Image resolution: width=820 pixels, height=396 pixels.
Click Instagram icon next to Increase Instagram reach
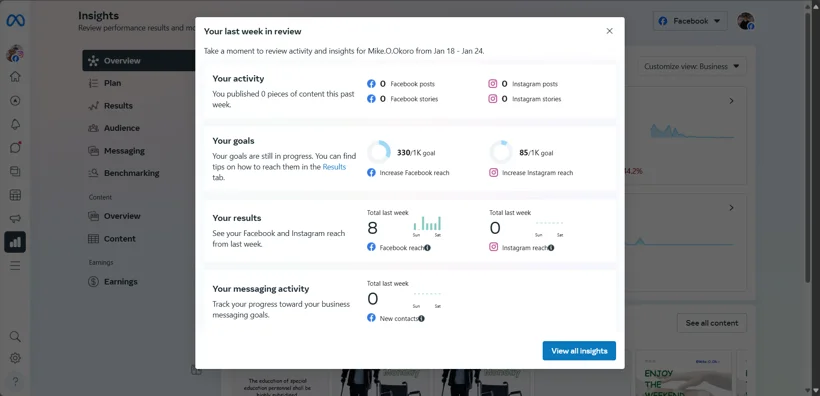(x=493, y=173)
